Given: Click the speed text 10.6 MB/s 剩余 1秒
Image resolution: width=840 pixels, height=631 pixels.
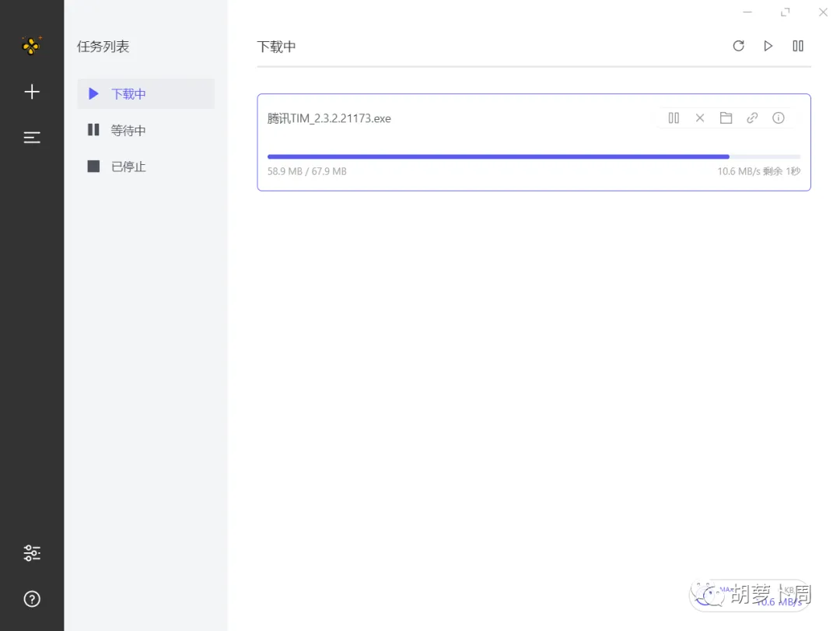Looking at the screenshot, I should tap(758, 171).
